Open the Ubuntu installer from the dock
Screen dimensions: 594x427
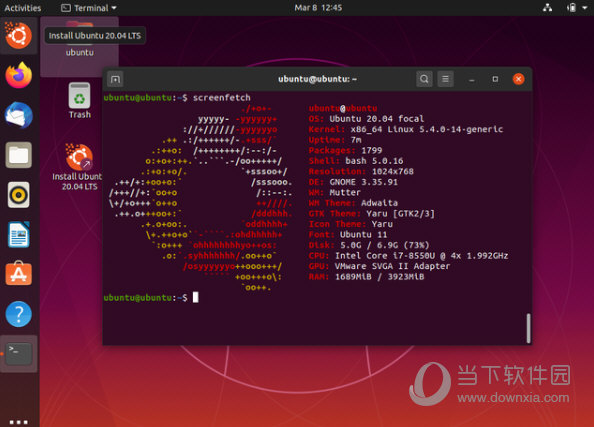point(19,35)
